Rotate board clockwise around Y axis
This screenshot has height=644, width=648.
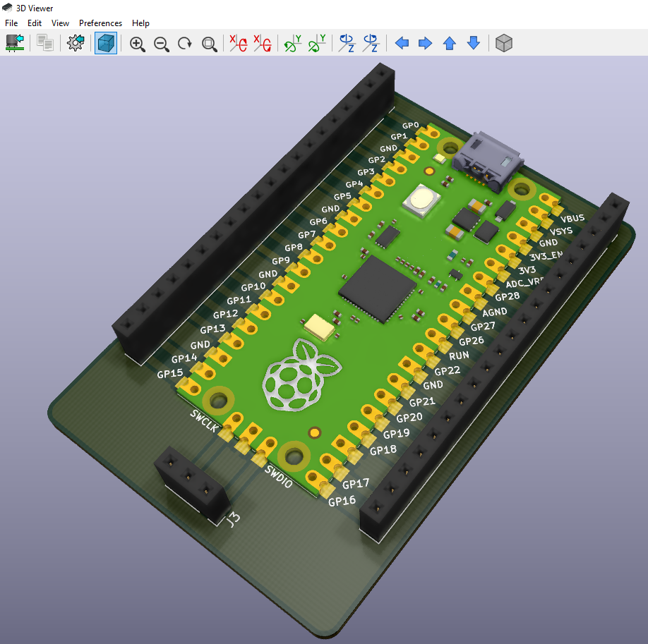pos(292,43)
